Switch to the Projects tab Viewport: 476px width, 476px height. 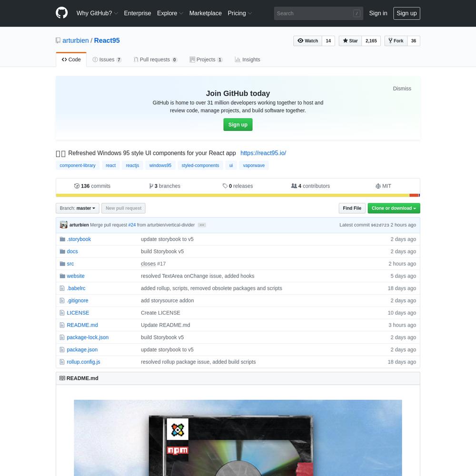coord(206,59)
